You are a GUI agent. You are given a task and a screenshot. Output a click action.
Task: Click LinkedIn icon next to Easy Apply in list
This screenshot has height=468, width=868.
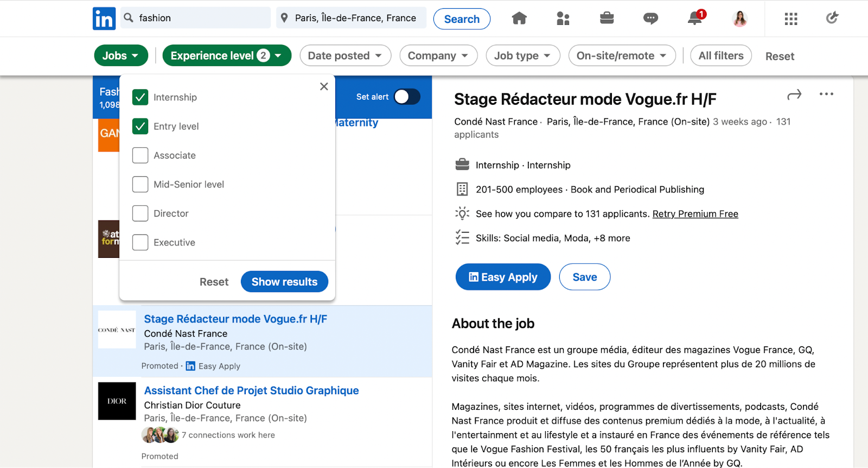190,366
